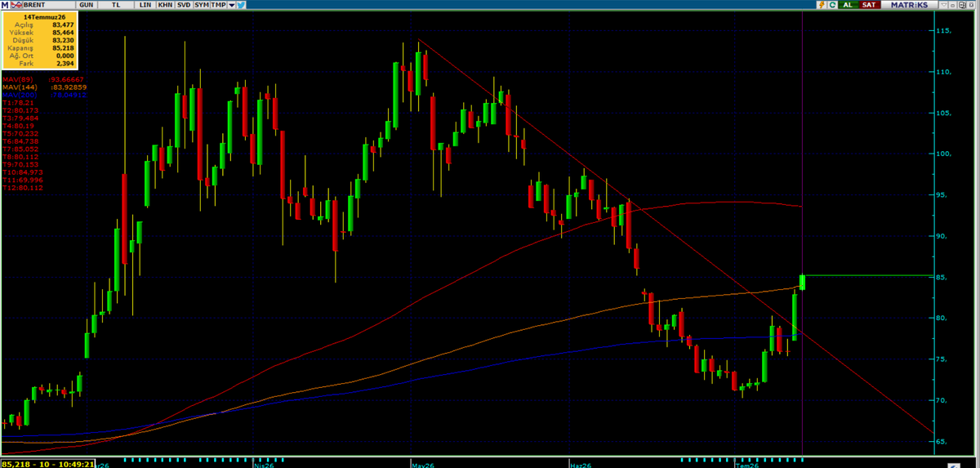This screenshot has width=980, height=468.
Task: Click the Tem26 time axis label
Action: [747, 464]
